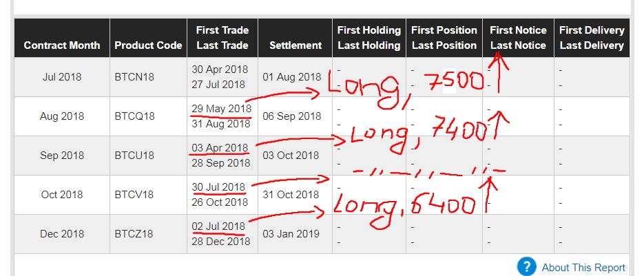
Task: Select the BTCU18 product code cell
Action: 134,156
